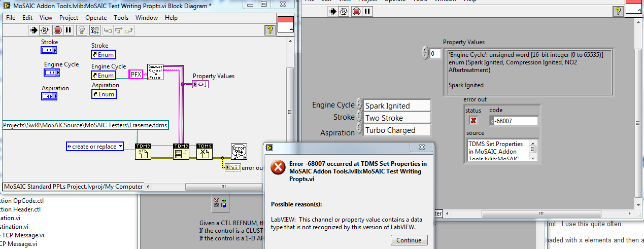The height and width of the screenshot is (249, 644).
Task: Pause execution in Block Diagram toolbar
Action: [69, 30]
